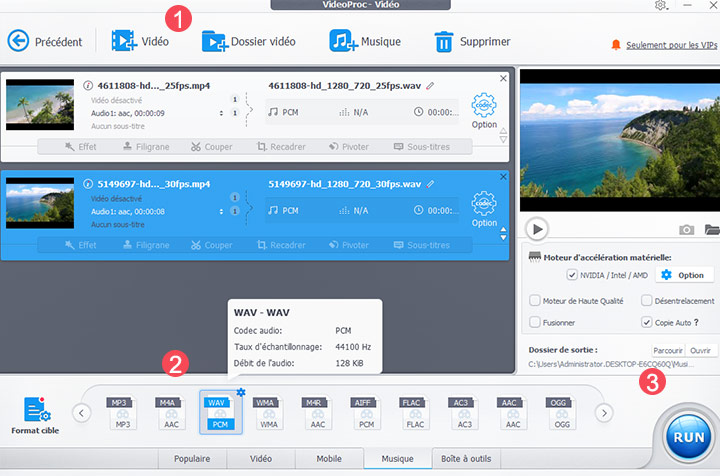Screen dimensions: 720x476
Task: Add a Dossier vidéo folder
Action: coord(248,41)
